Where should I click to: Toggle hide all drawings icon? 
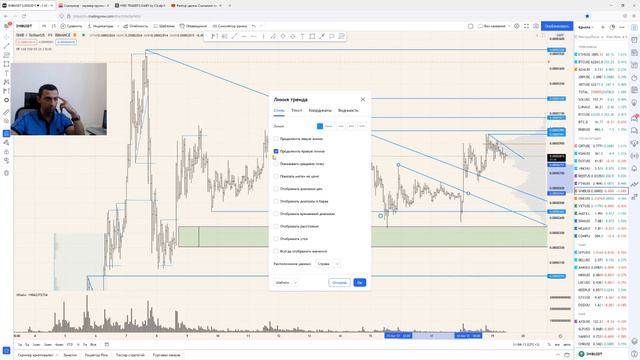coord(6,161)
